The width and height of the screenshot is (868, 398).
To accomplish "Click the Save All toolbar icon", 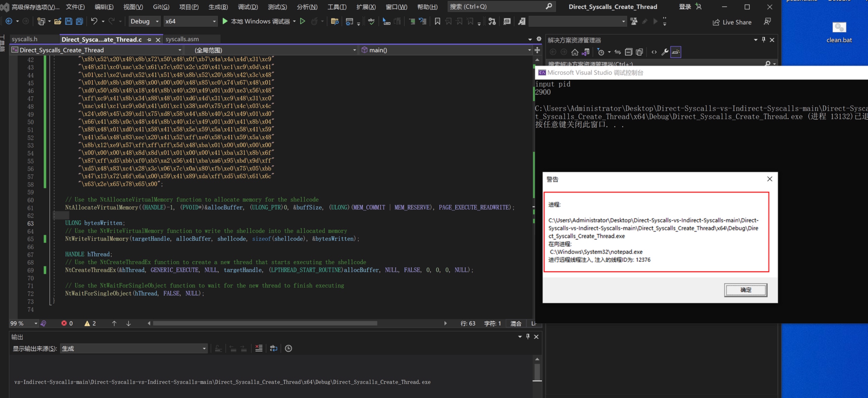I will (x=80, y=21).
